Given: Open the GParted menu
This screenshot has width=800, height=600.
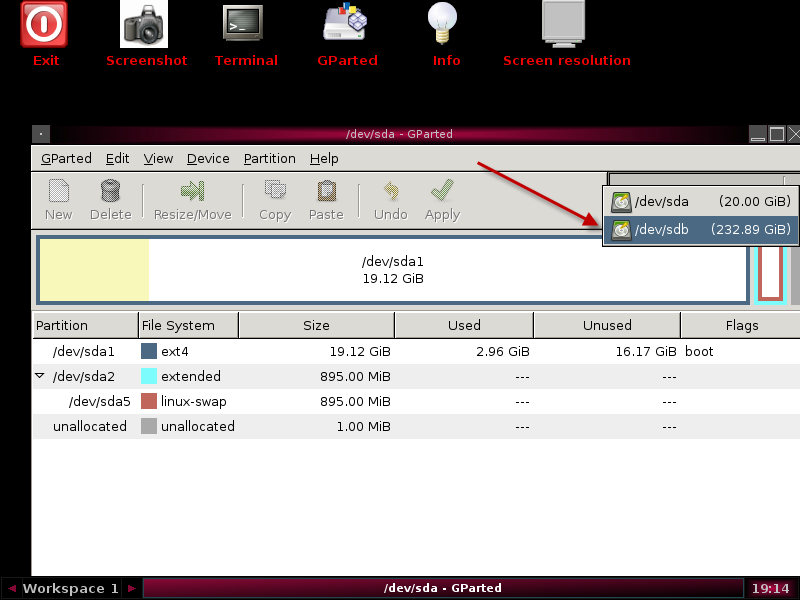Looking at the screenshot, I should 66,159.
